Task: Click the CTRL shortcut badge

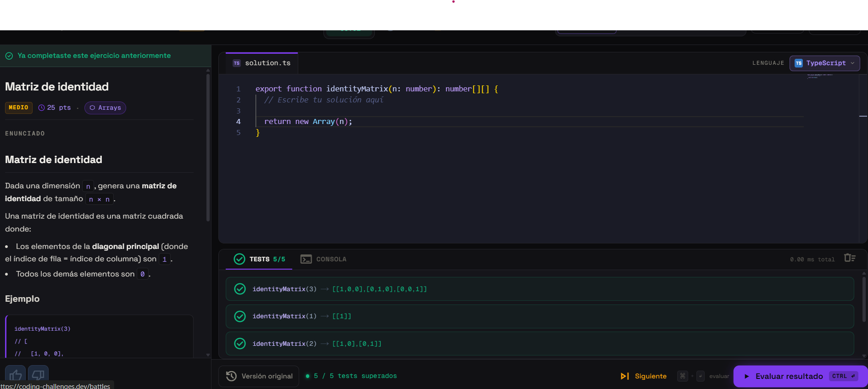Action: [843, 376]
